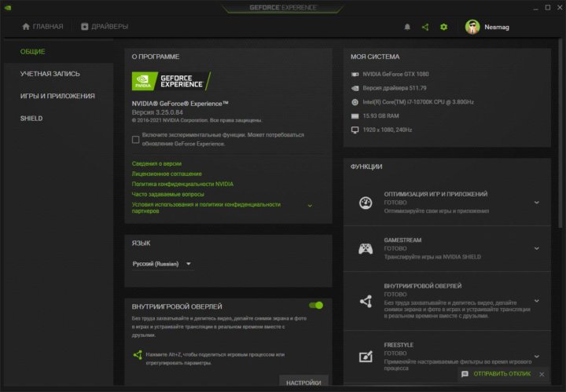The width and height of the screenshot is (566, 392).
Task: Click the GameStream controller icon
Action: [365, 249]
